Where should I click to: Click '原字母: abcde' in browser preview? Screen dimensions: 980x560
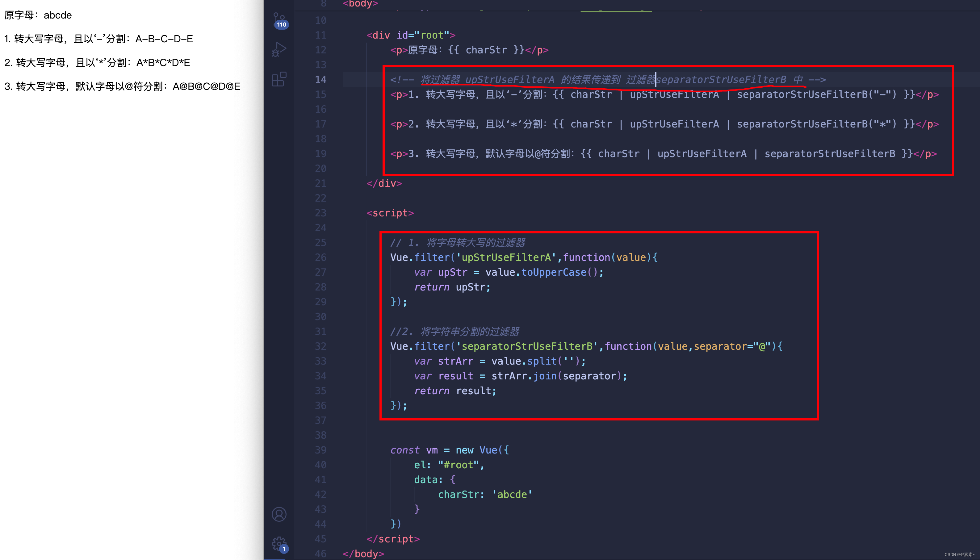click(x=38, y=15)
